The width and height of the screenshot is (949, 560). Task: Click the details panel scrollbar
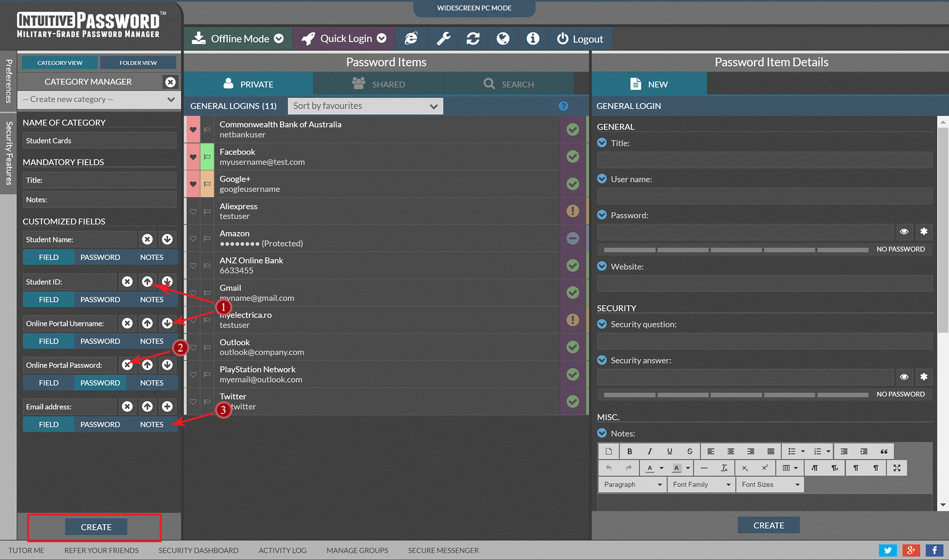pos(943,230)
